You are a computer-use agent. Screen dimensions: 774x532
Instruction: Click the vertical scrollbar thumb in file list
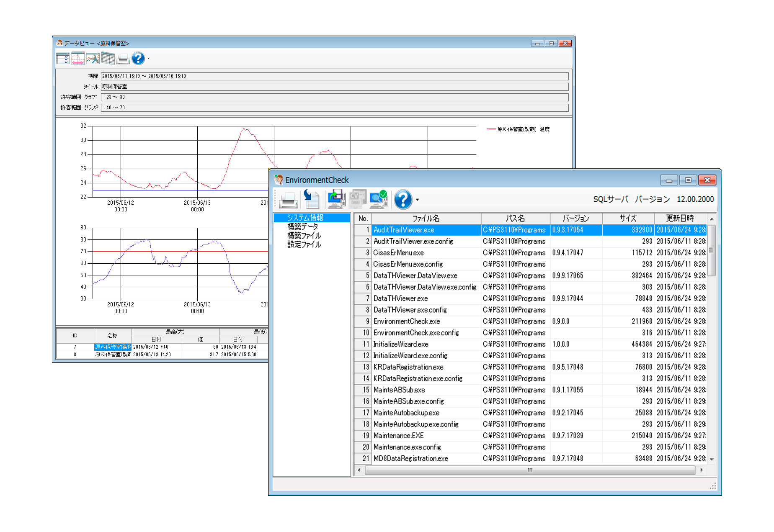711,250
